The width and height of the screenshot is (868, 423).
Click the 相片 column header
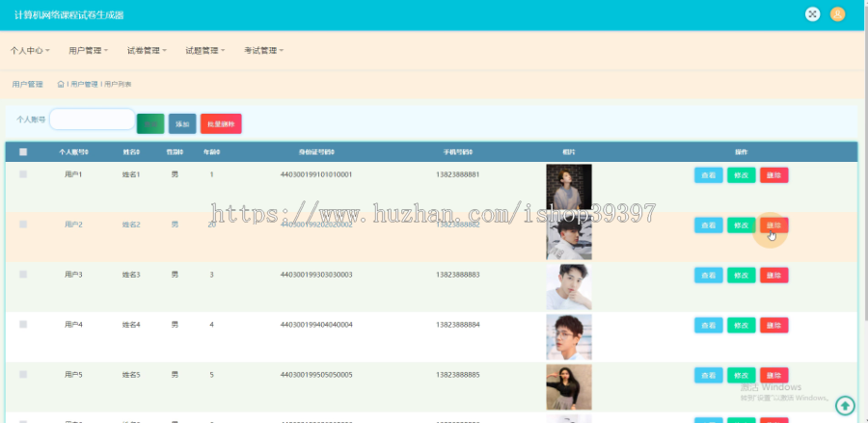pos(568,152)
